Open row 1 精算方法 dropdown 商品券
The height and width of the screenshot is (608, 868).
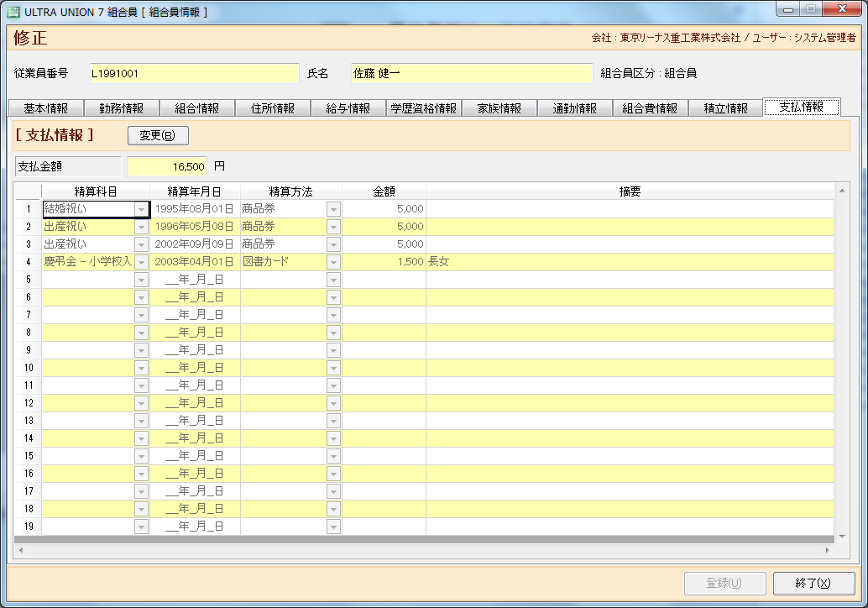click(x=333, y=209)
